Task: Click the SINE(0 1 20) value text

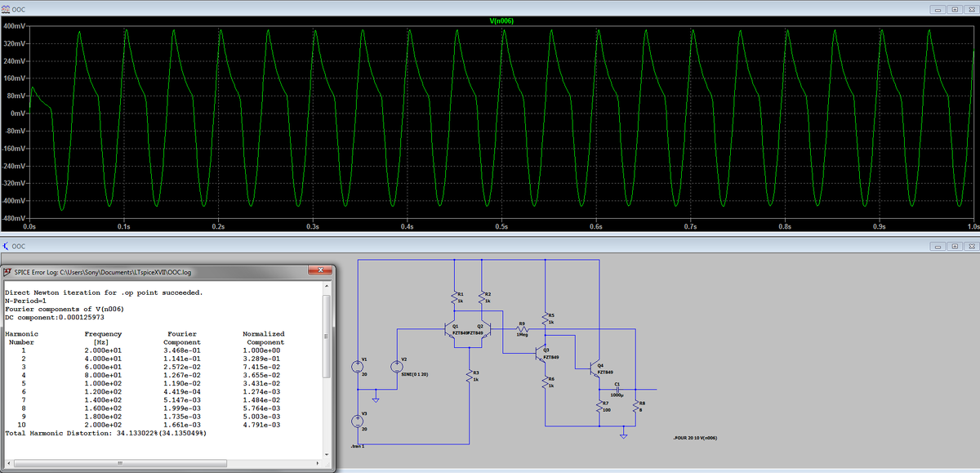Action: point(415,373)
